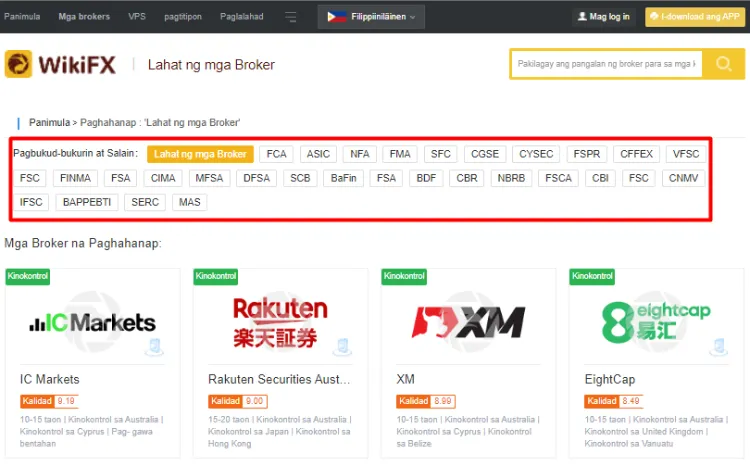
Task: Click the WikiFX logo
Action: [60, 64]
